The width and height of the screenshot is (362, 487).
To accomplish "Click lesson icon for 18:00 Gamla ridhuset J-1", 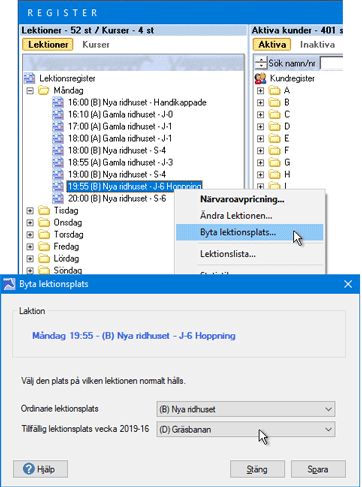I will tap(58, 138).
